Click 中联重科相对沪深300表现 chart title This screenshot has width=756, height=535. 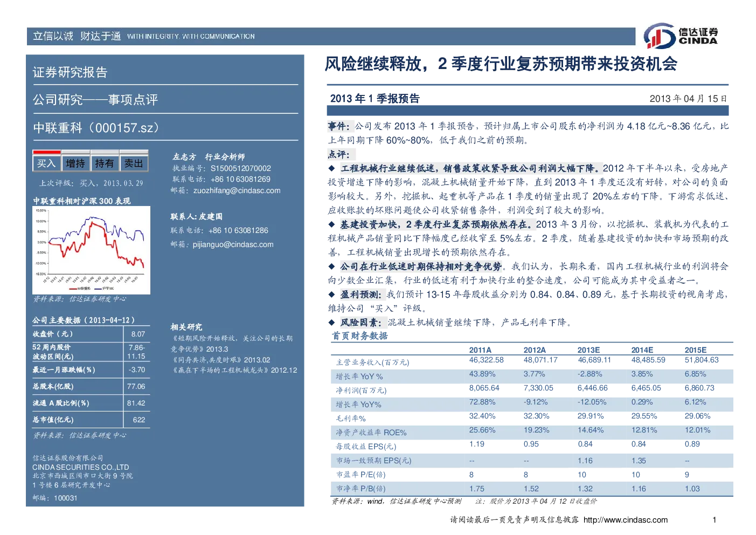[x=81, y=201]
